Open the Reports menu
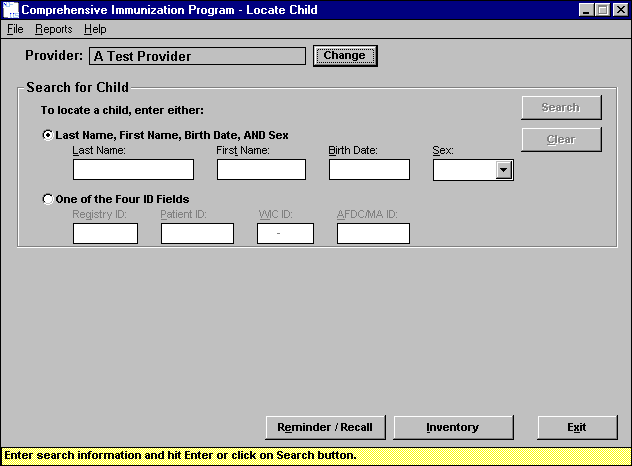This screenshot has width=632, height=466. (53, 29)
